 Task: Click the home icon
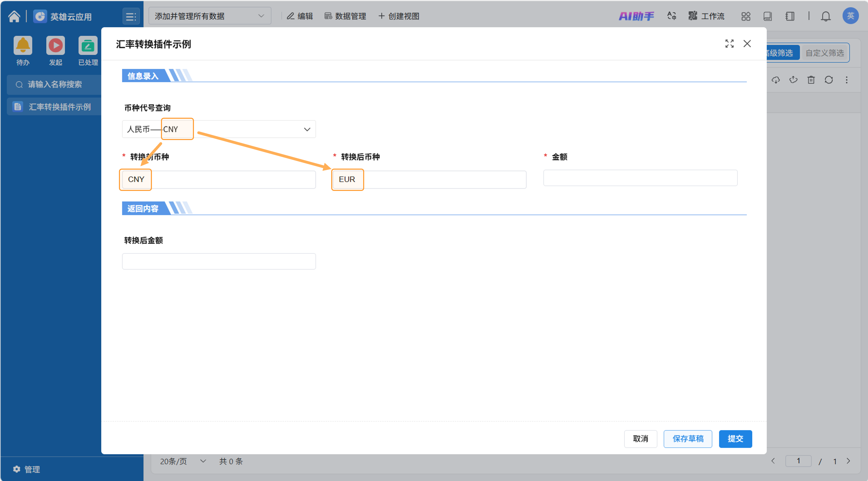[x=14, y=16]
